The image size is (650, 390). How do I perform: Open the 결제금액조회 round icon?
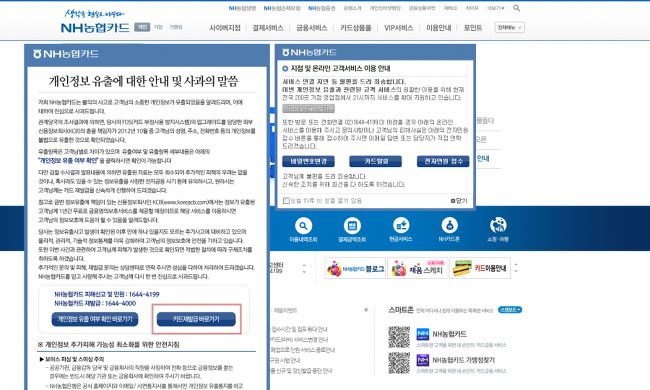pyautogui.click(x=352, y=226)
